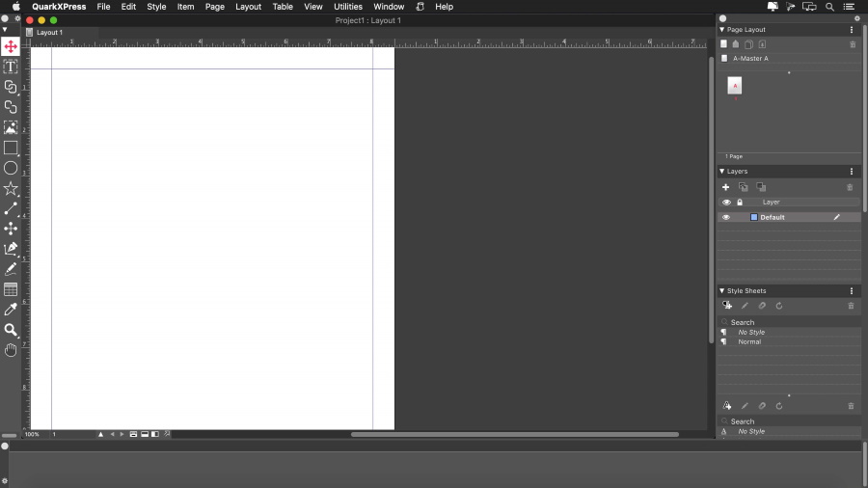868x488 pixels.
Task: Open the Item menu
Action: point(185,7)
